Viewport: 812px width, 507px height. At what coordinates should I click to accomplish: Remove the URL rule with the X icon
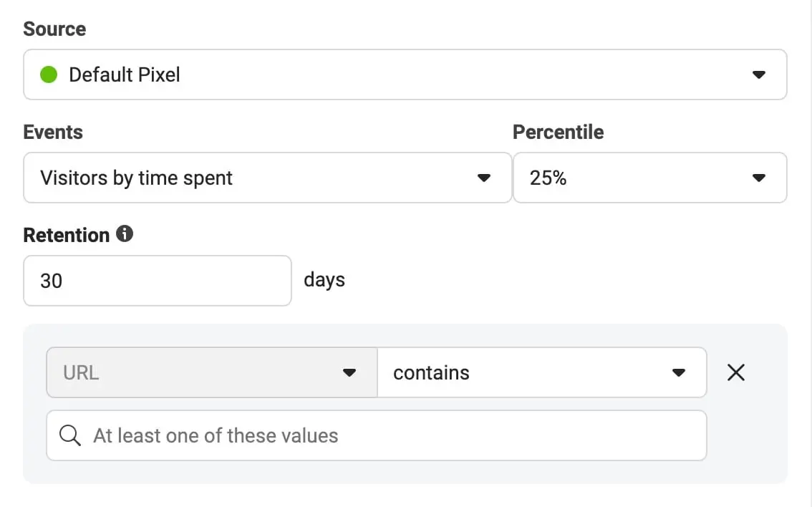736,372
